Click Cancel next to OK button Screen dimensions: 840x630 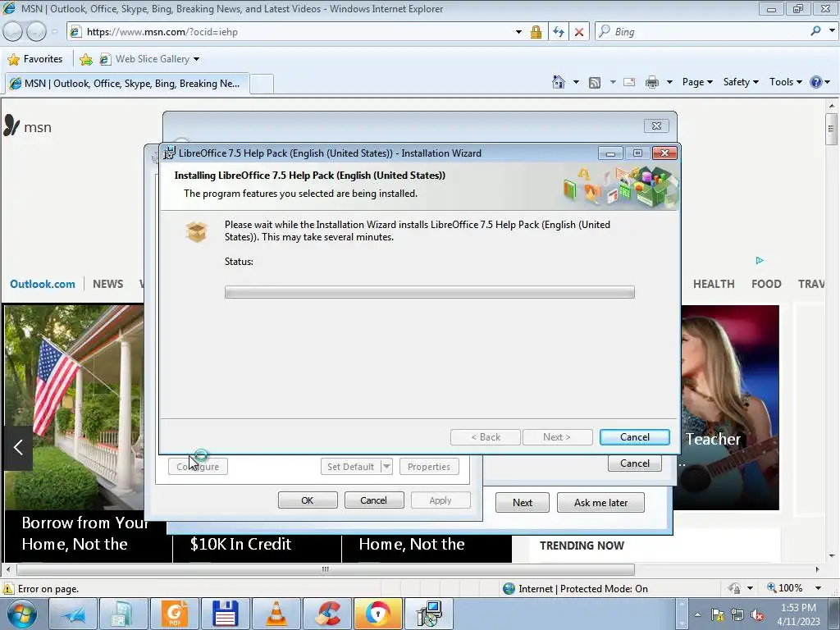[373, 500]
